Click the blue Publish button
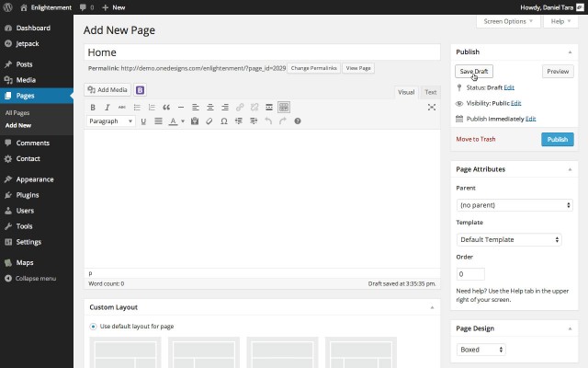This screenshot has height=368, width=588. pyautogui.click(x=557, y=139)
